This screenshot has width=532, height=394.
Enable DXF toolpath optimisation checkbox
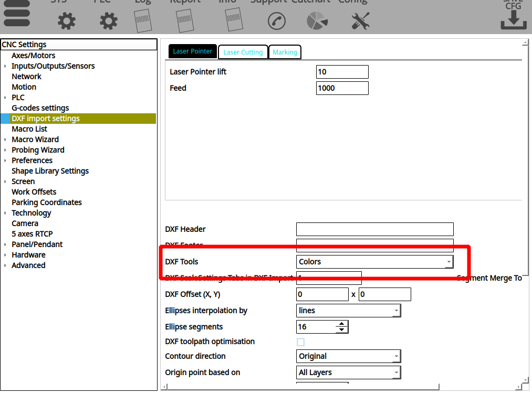pos(301,342)
